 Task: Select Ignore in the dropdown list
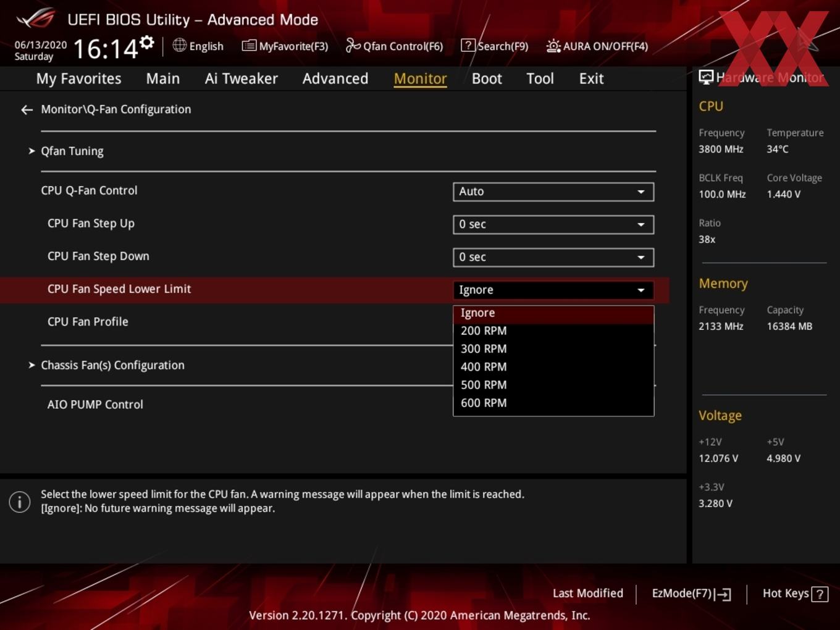(553, 314)
